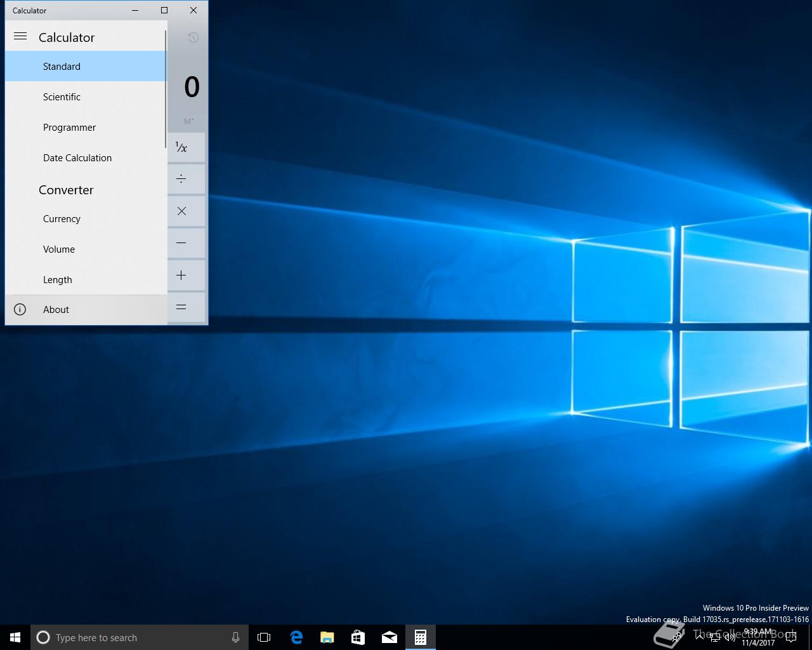Open Task View from taskbar
812x650 pixels.
(x=264, y=637)
